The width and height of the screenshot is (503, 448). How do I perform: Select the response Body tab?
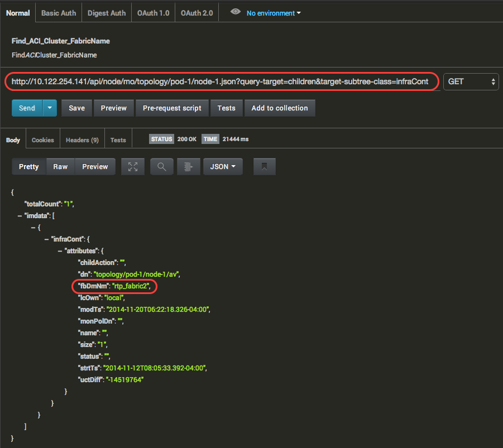[x=13, y=140]
